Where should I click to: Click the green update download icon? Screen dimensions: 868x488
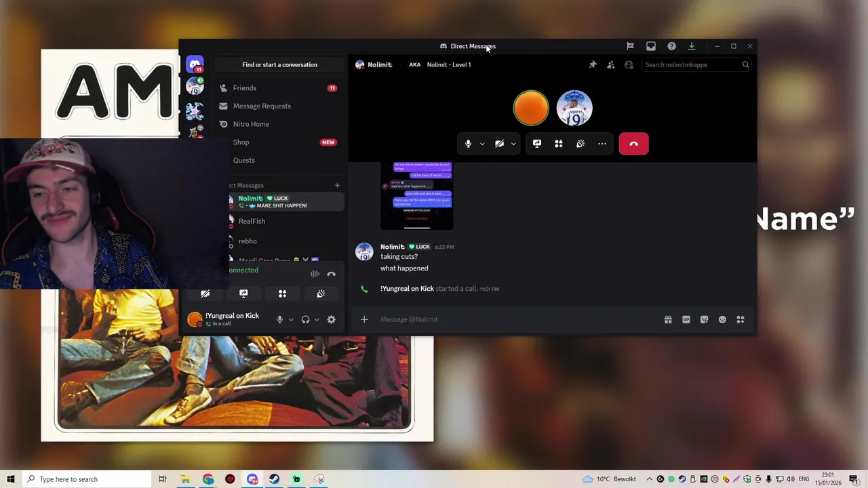(692, 46)
